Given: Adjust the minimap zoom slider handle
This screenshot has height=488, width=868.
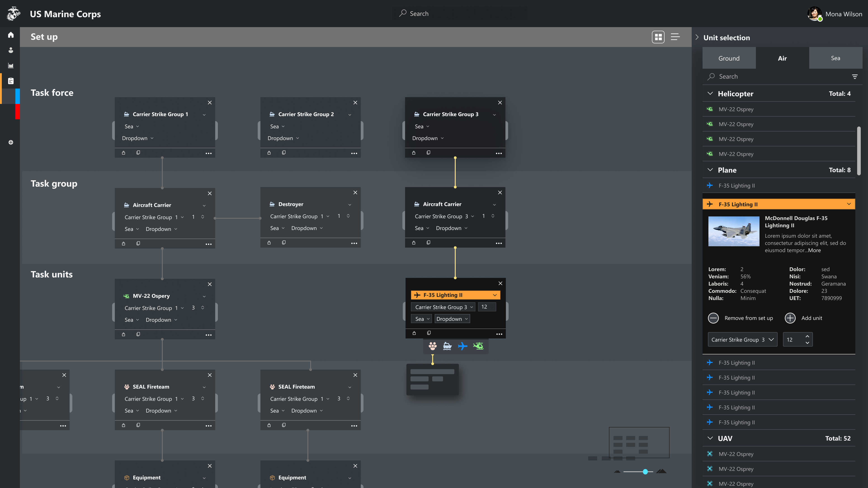Looking at the screenshot, I should [645, 472].
